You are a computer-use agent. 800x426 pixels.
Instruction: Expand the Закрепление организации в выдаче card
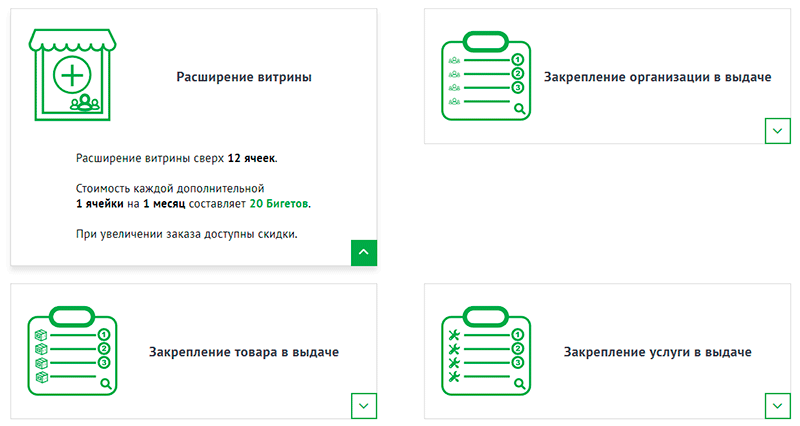point(778,131)
